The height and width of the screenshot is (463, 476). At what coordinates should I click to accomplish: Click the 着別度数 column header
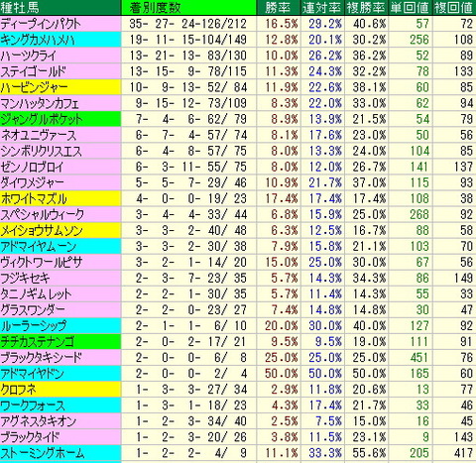[x=188, y=8]
